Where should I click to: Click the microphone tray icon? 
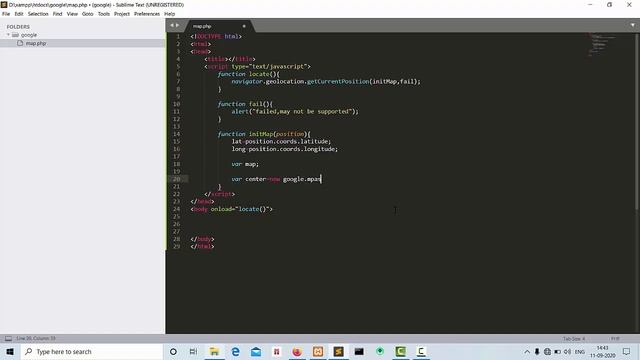(537, 352)
